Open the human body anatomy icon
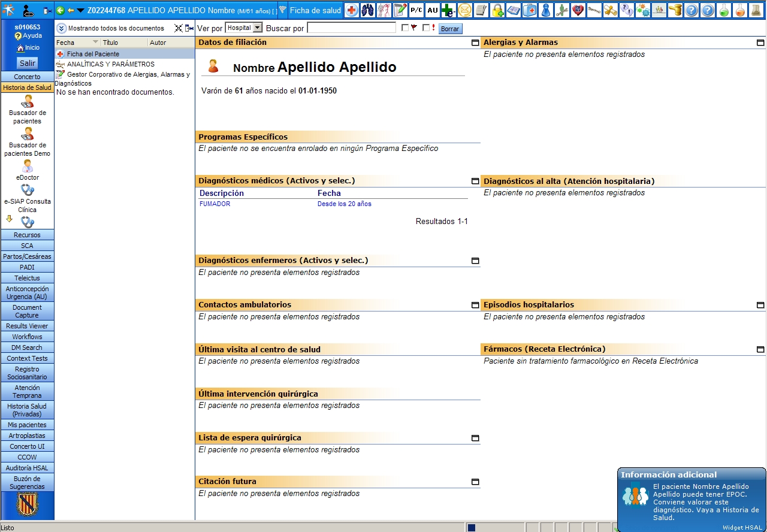This screenshot has height=532, width=767. (384, 10)
